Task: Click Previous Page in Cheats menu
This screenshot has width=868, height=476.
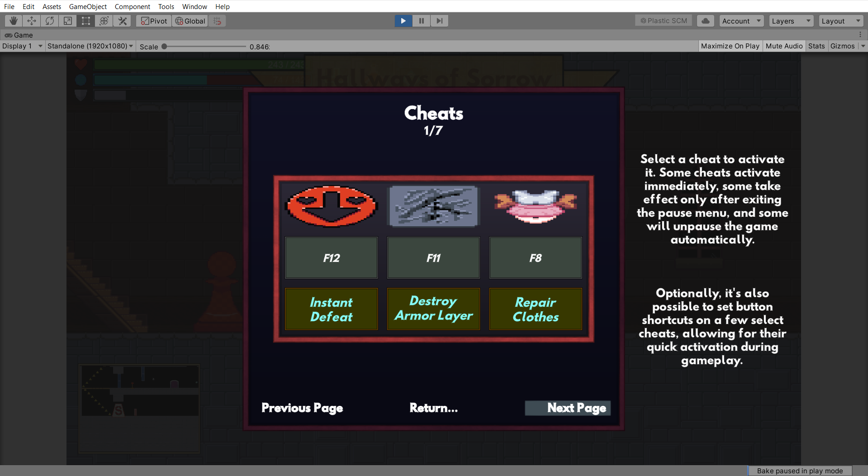Action: [302, 408]
